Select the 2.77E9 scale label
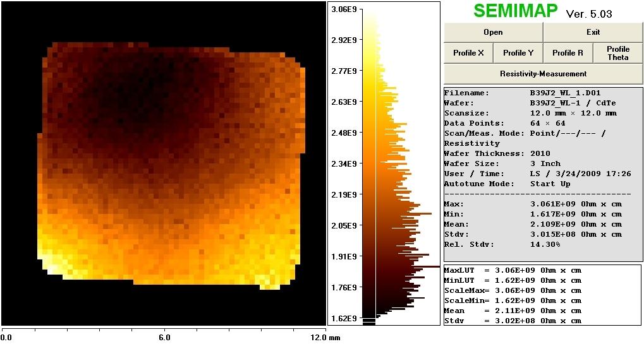The width and height of the screenshot is (644, 344). coord(343,71)
